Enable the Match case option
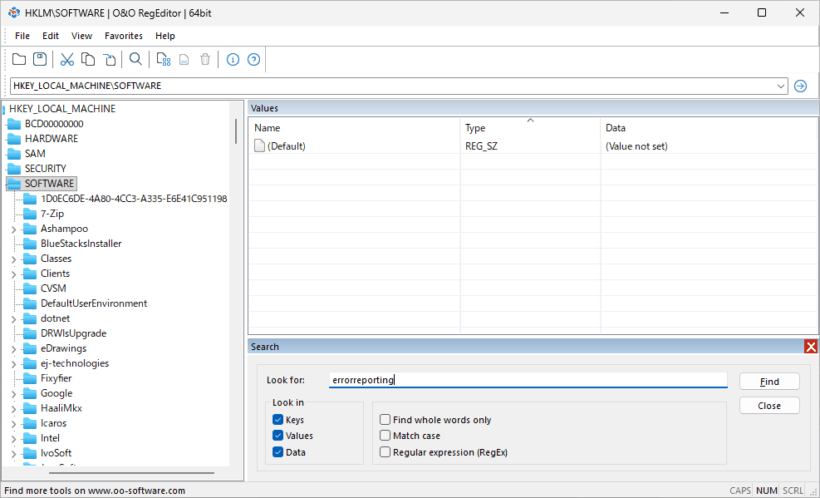 pyautogui.click(x=385, y=435)
